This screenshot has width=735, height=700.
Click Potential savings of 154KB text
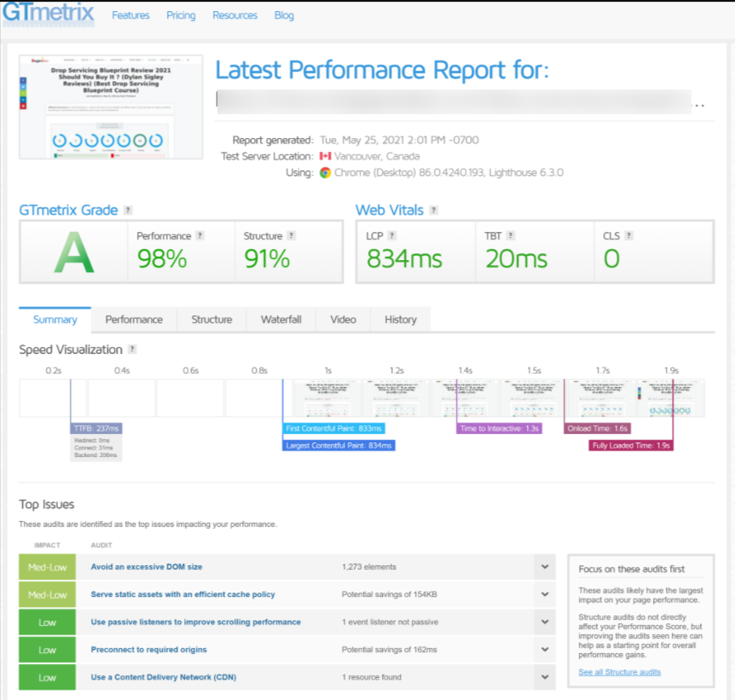point(389,594)
